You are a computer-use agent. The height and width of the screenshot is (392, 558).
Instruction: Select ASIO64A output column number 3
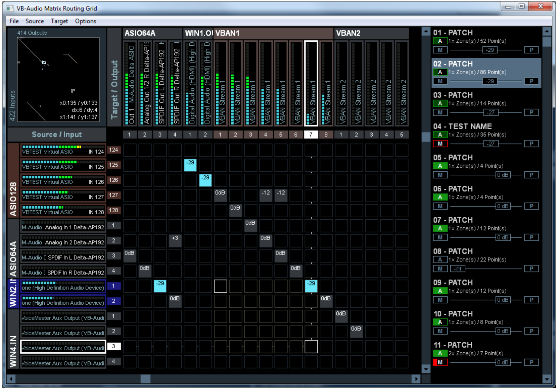160,135
